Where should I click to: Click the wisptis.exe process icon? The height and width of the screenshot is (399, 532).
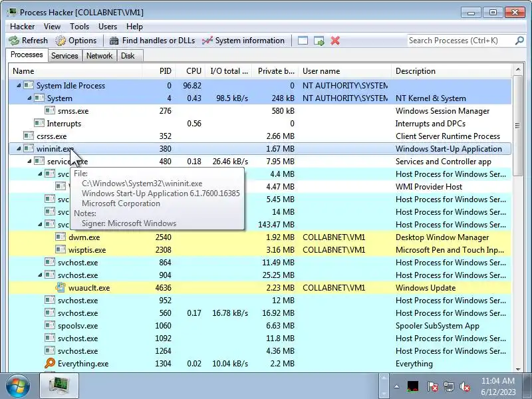click(61, 249)
